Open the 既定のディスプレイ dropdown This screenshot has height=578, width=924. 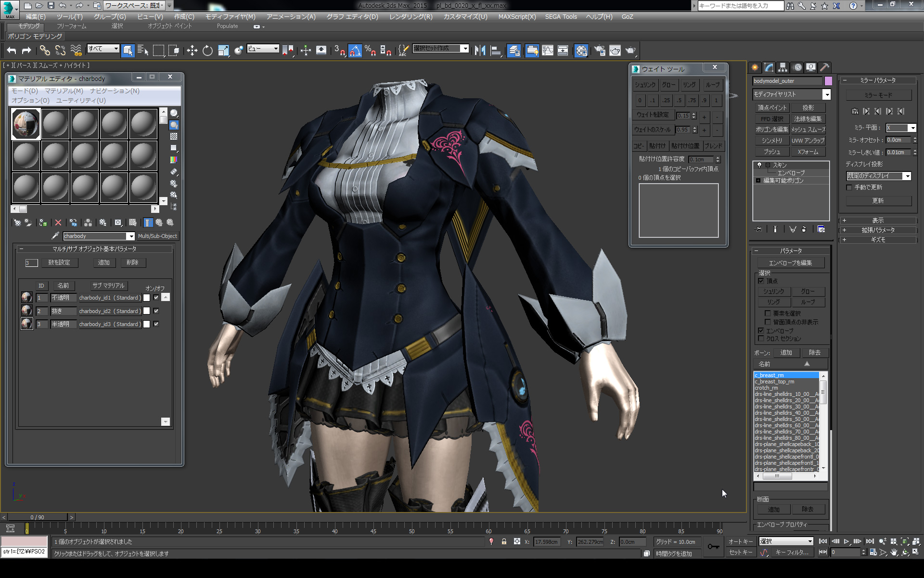pyautogui.click(x=907, y=176)
